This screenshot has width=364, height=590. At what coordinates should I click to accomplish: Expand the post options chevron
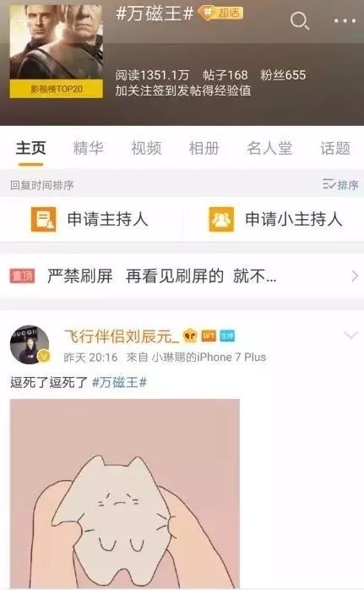tap(350, 335)
